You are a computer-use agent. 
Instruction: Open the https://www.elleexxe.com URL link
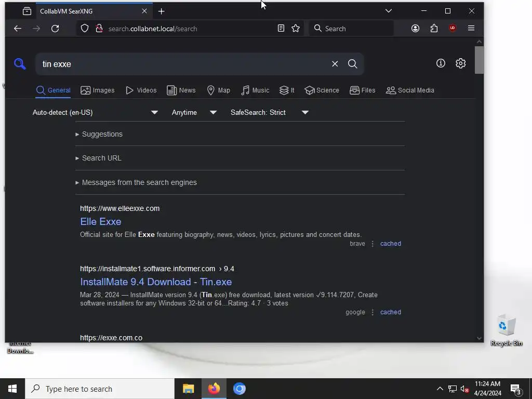coord(120,208)
